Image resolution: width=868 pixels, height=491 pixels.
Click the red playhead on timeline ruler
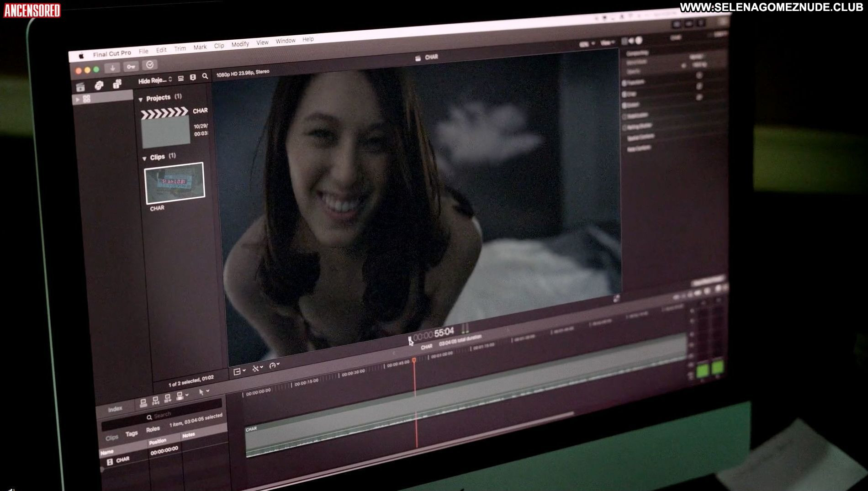click(414, 361)
